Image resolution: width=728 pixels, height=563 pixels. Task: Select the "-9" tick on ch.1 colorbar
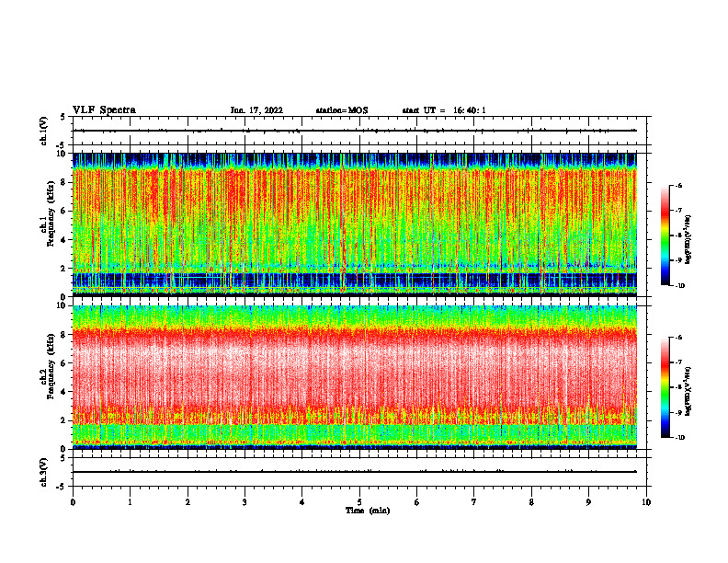point(678,260)
